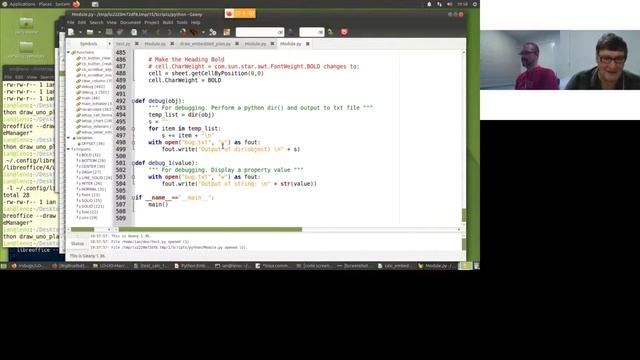Click the Close file toolbar icon

click(x=144, y=32)
